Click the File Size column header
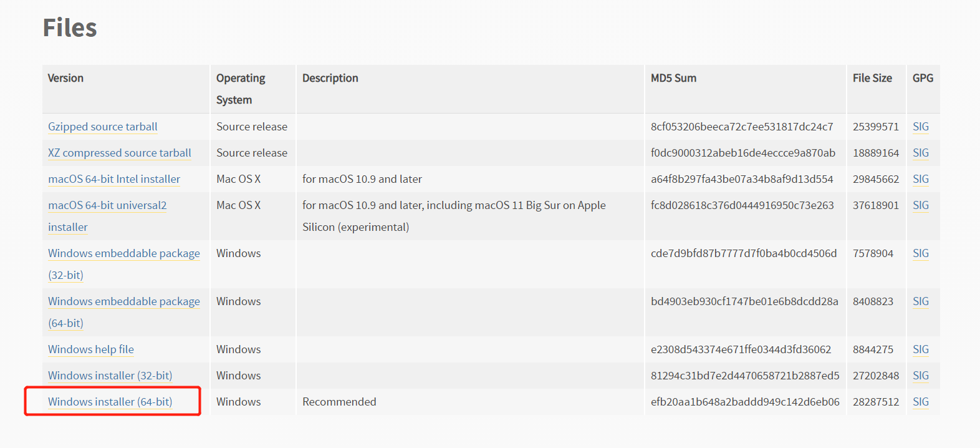Image resolution: width=980 pixels, height=448 pixels. [872, 78]
